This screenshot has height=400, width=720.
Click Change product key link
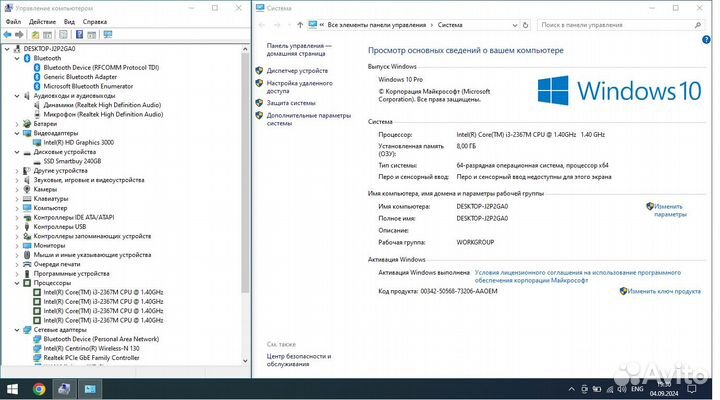pos(664,291)
